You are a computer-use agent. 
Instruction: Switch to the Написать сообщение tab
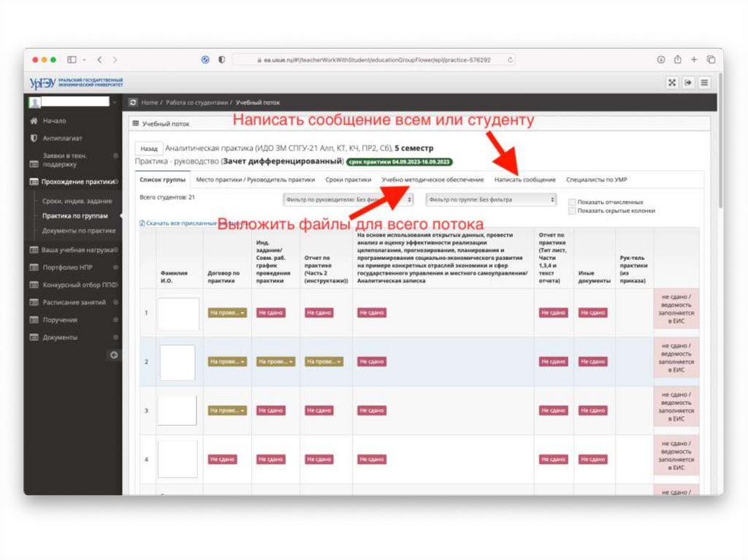524,180
